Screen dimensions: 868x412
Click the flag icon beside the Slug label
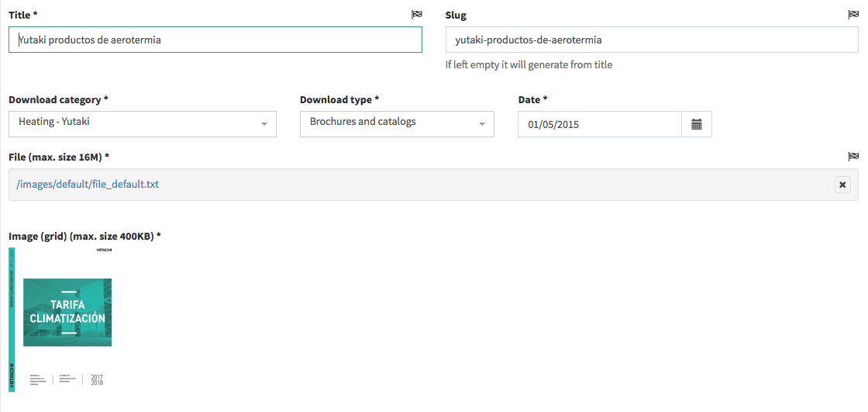pos(853,15)
